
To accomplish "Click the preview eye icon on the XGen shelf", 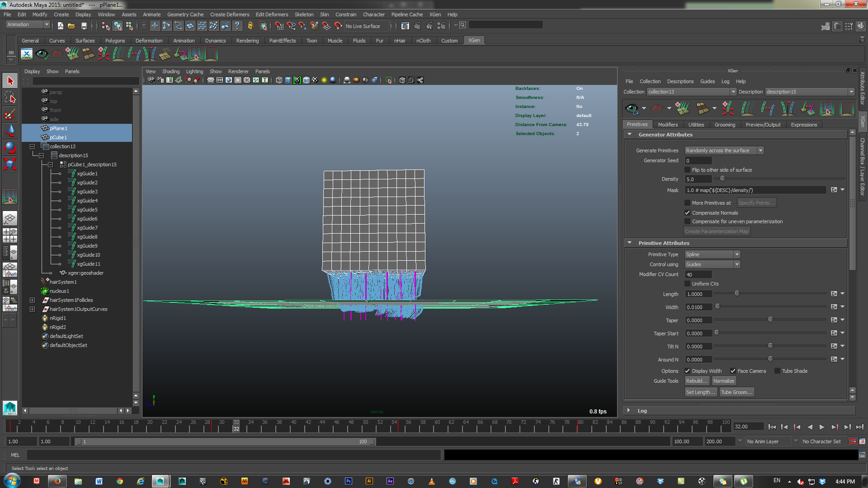I will [x=42, y=54].
